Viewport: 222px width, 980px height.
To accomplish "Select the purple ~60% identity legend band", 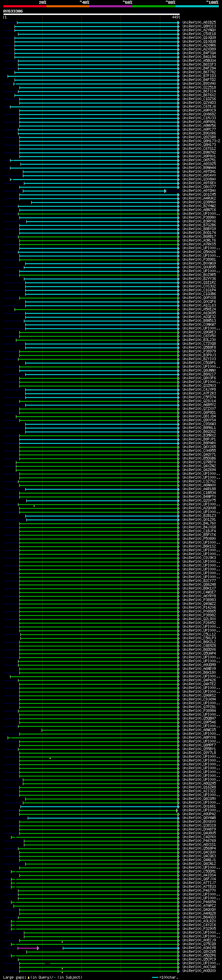I will point(111,6).
